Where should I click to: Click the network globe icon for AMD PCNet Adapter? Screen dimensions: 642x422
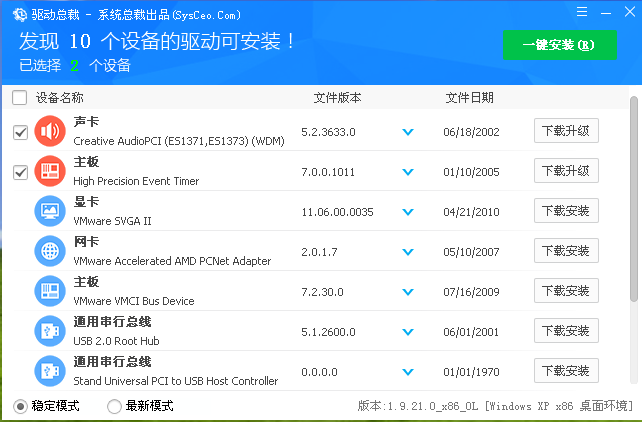pyautogui.click(x=50, y=251)
